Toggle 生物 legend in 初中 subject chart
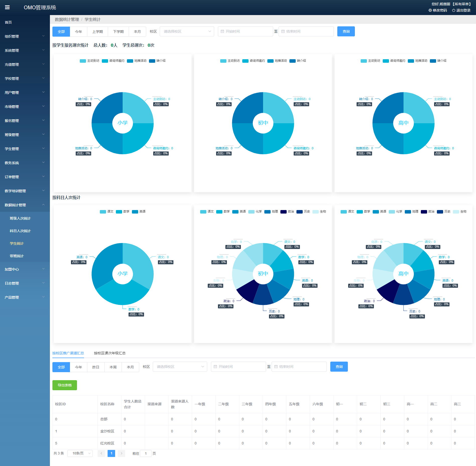 click(x=319, y=212)
